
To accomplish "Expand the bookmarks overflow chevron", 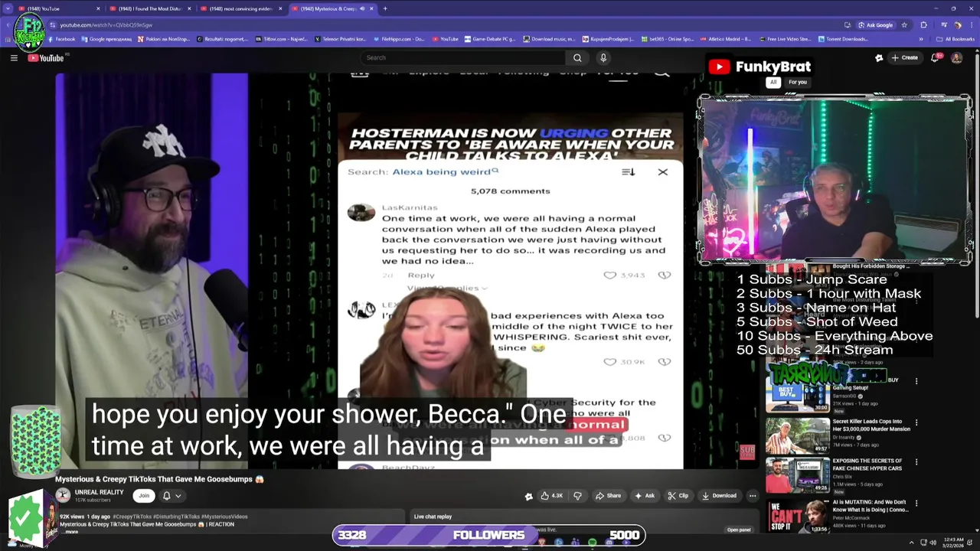I will tap(921, 39).
